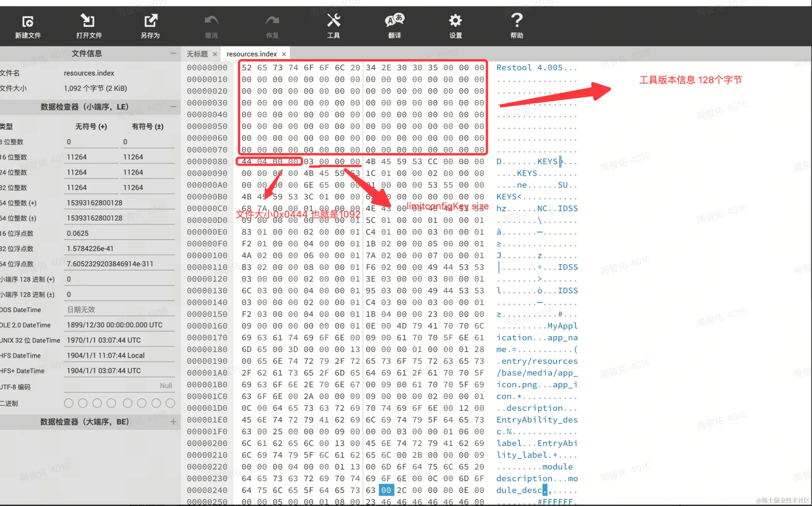Collapse the 文件信息 file info panel
812x506 pixels.
(173, 53)
